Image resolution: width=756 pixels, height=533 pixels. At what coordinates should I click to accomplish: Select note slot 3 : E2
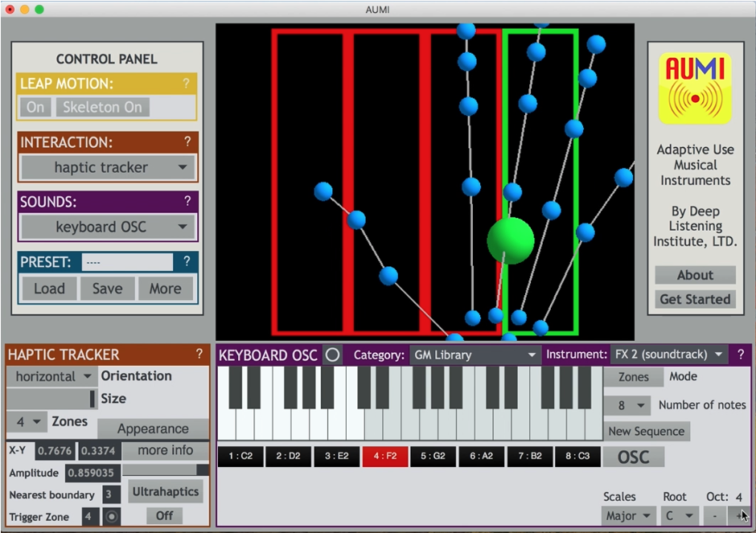pos(336,457)
